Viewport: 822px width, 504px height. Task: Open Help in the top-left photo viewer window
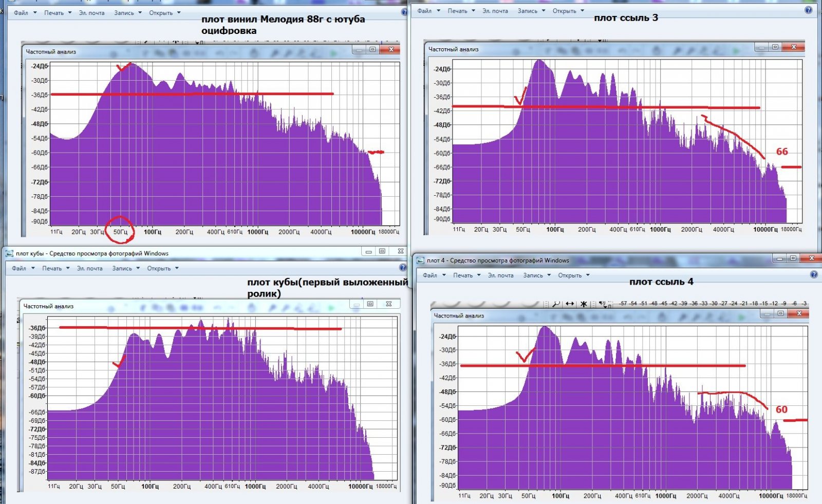[404, 12]
